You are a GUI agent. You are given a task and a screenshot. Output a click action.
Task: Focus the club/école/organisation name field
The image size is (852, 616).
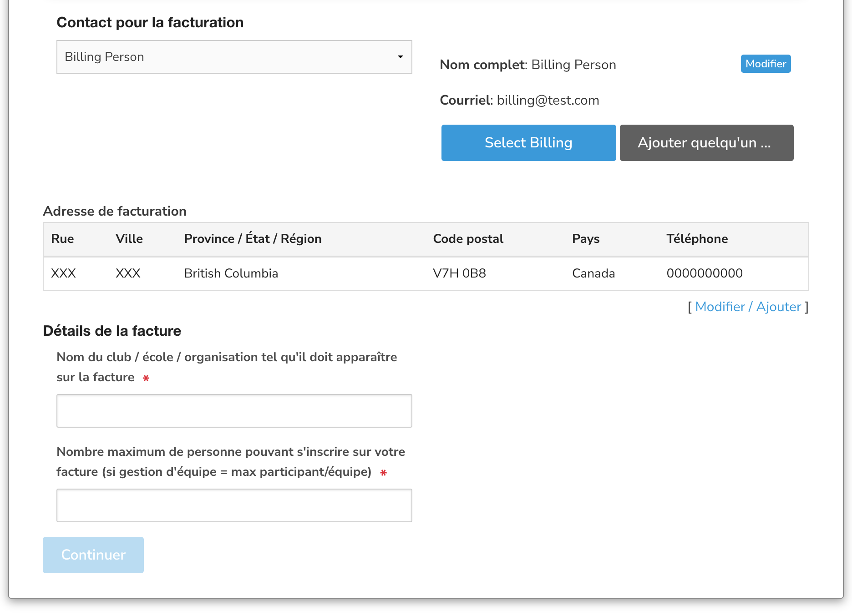234,411
